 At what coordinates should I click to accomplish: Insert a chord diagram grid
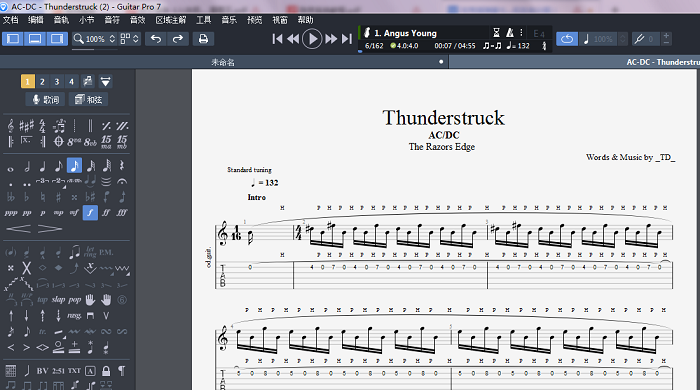(x=11, y=370)
